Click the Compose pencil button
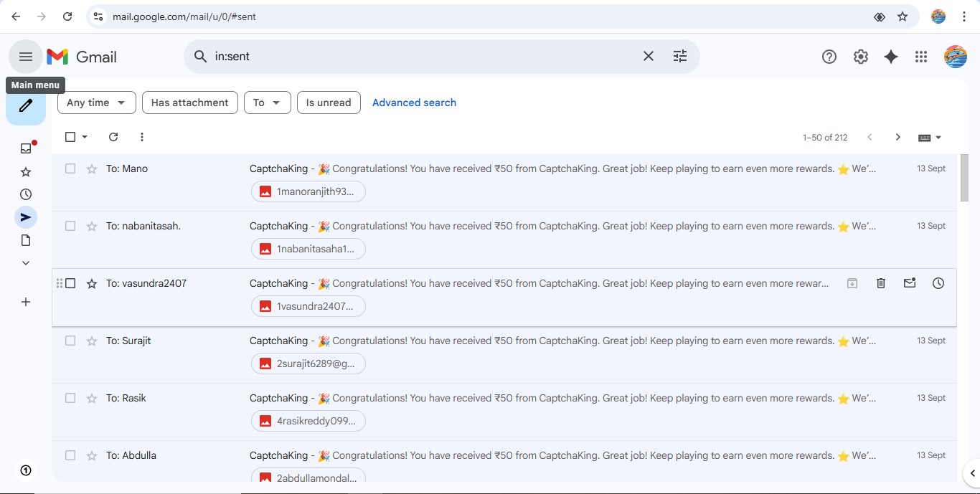 [26, 106]
